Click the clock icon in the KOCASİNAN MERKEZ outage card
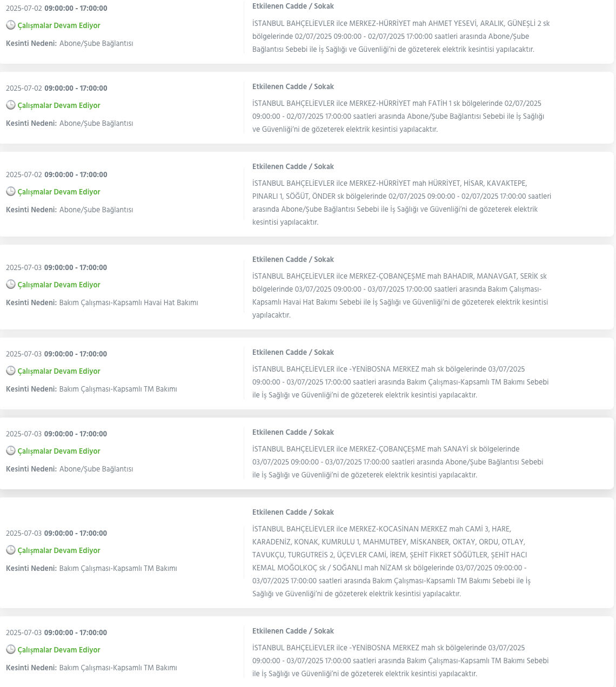The image size is (616, 687). point(10,550)
